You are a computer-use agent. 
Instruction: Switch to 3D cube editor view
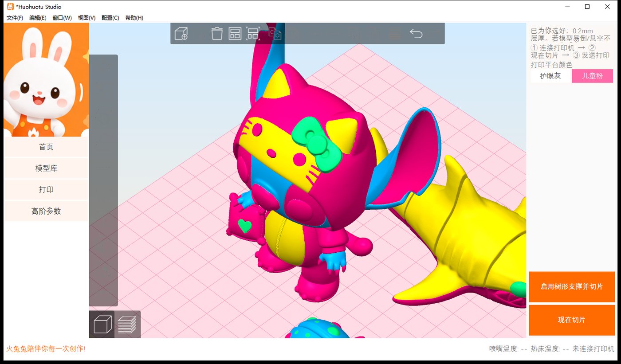click(x=102, y=325)
